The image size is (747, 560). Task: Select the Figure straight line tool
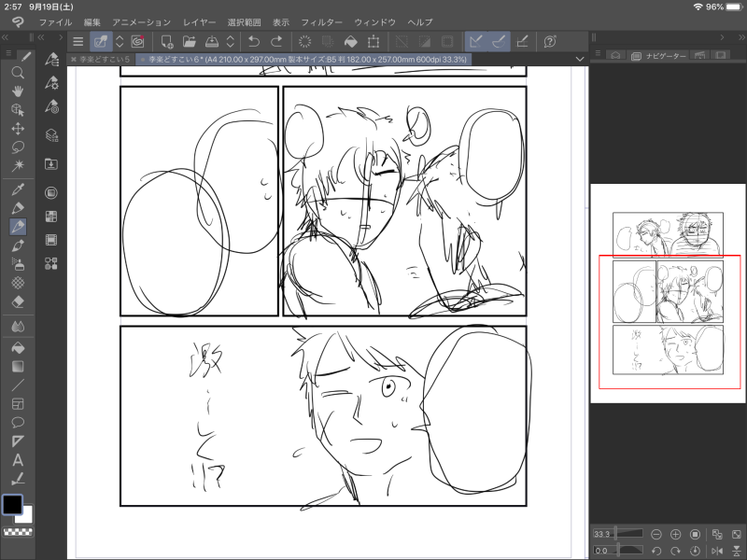coord(18,385)
